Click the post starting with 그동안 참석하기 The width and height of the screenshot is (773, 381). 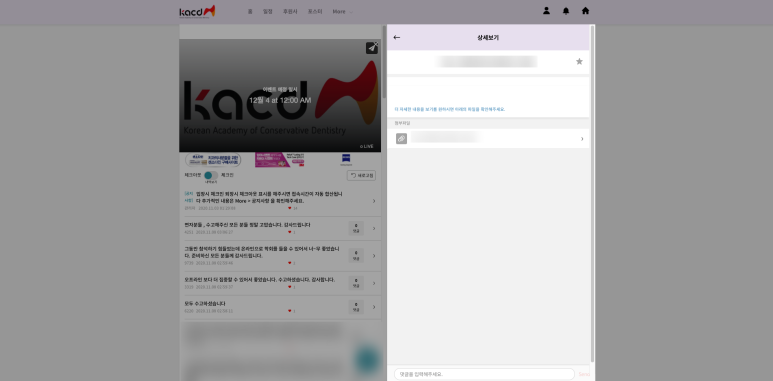[262, 252]
